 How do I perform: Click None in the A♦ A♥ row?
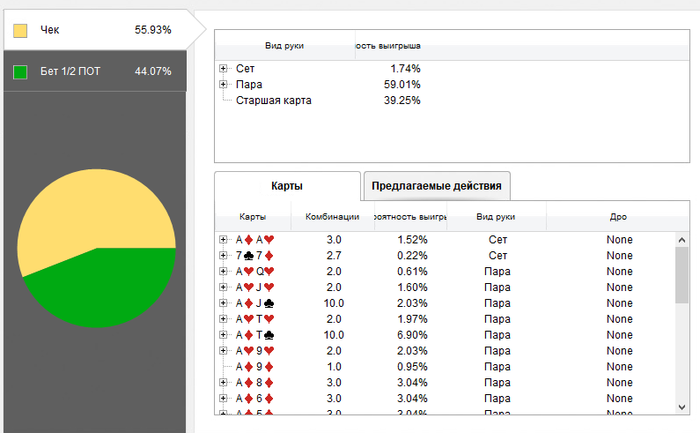(620, 240)
